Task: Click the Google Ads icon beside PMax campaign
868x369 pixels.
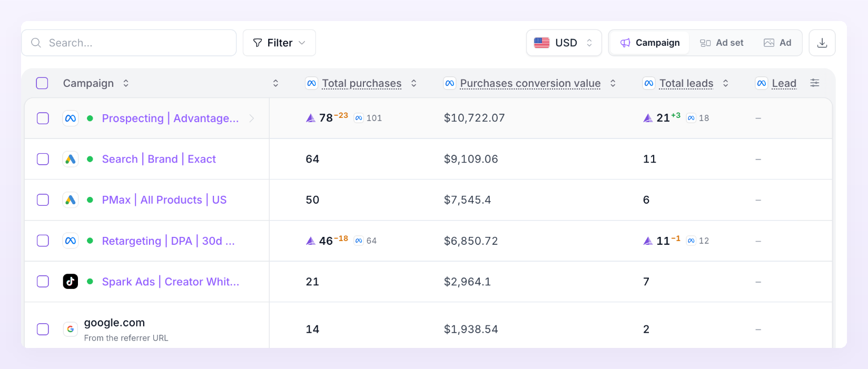Action: (71, 200)
